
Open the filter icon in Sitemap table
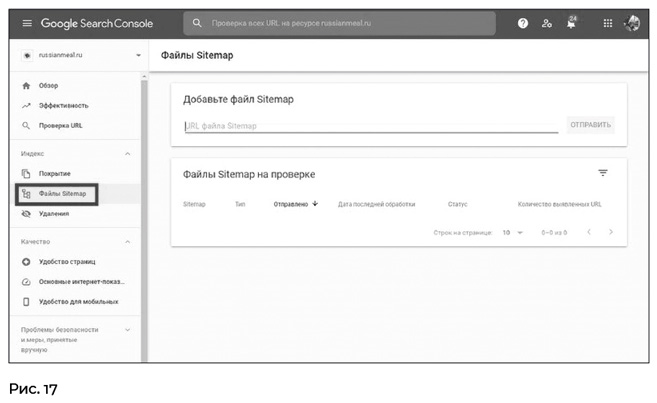click(x=603, y=173)
